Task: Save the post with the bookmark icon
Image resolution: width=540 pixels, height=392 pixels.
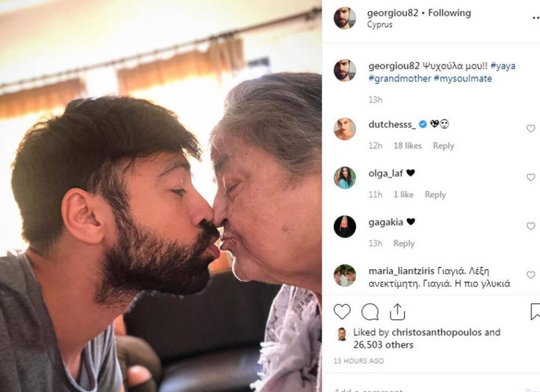Action: pyautogui.click(x=534, y=312)
